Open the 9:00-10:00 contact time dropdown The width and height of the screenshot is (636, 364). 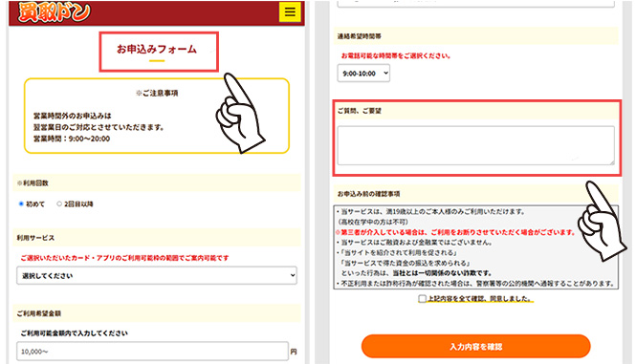pos(363,74)
